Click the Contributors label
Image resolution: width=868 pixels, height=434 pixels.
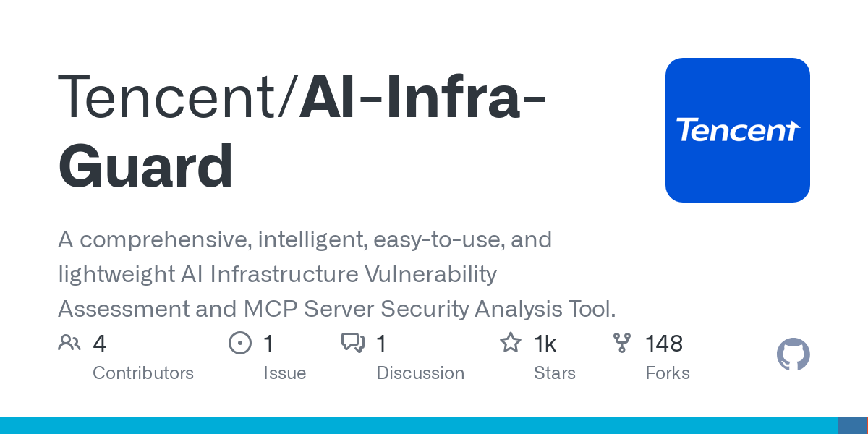[x=143, y=373]
